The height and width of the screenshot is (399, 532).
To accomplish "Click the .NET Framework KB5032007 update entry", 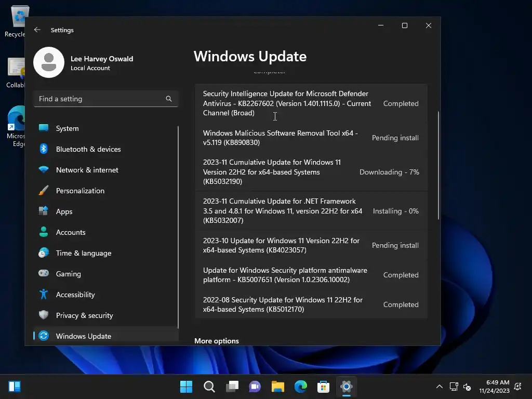I will 311,211.
